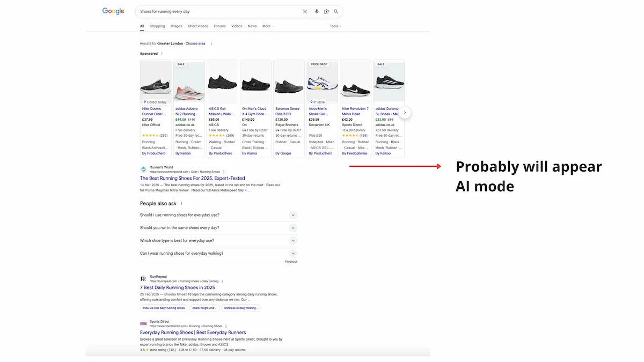This screenshot has height=362, width=644.
Task: Click the Google logo
Action: point(113,11)
